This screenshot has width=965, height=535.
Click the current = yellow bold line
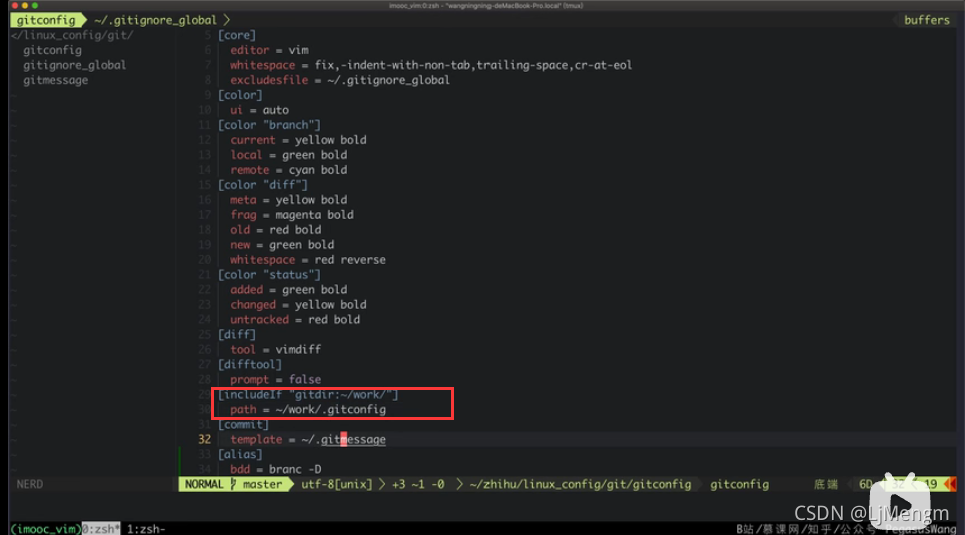pos(298,140)
